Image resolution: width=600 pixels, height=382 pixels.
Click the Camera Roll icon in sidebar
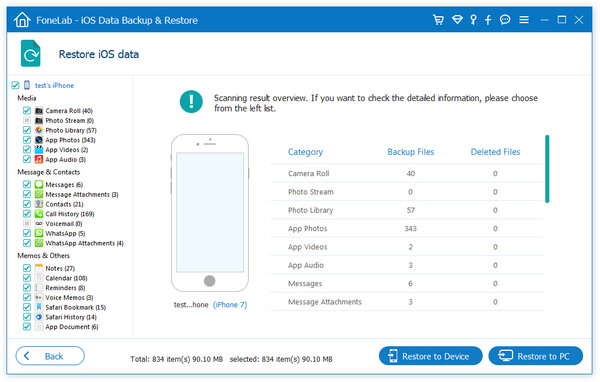click(x=39, y=111)
